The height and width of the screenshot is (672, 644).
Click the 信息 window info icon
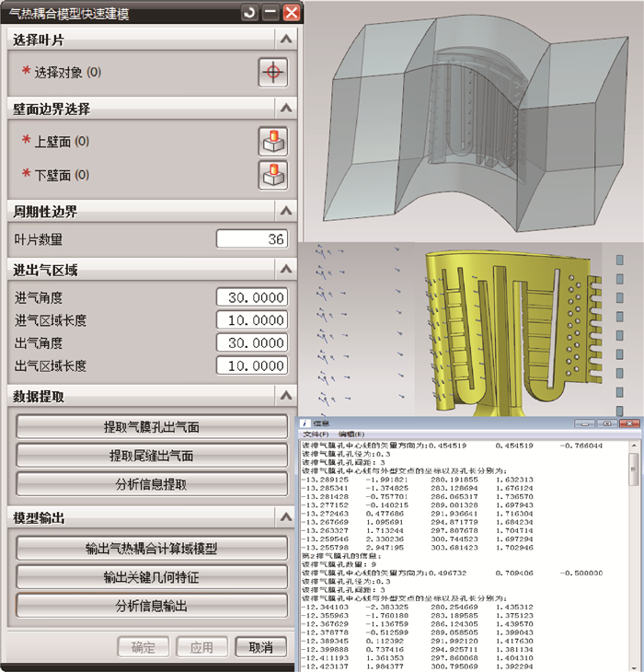(x=306, y=423)
